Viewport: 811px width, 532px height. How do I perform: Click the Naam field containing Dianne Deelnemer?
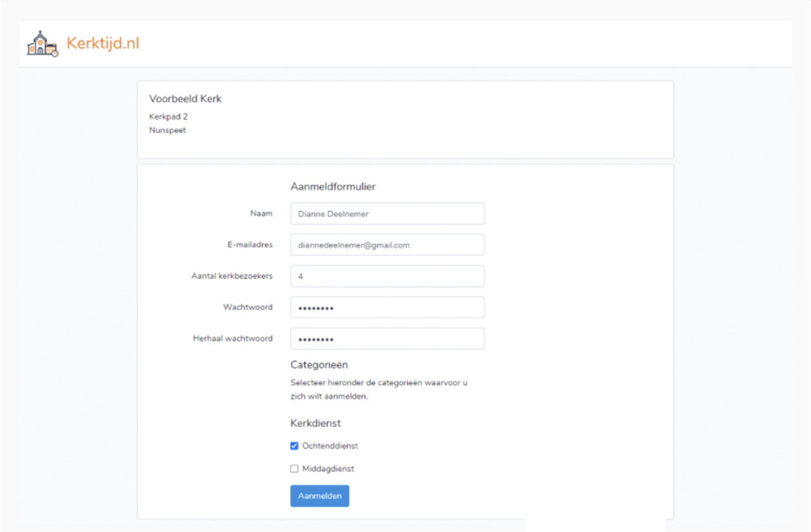point(387,214)
